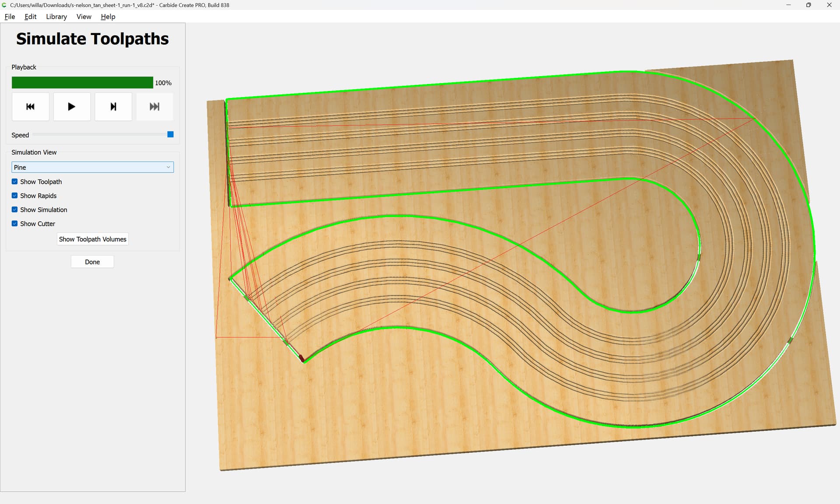Disable the Show Simulation checkbox
Screen dimensions: 840x504
pos(15,210)
